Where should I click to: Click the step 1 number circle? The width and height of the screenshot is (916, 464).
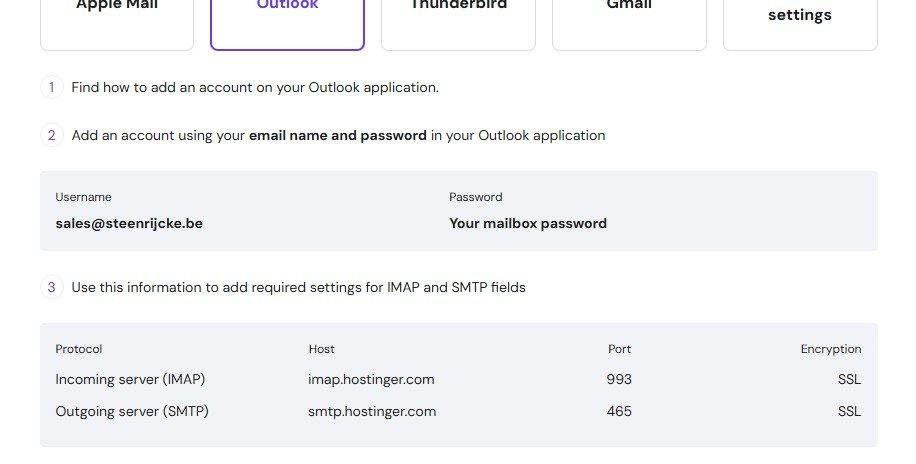52,87
